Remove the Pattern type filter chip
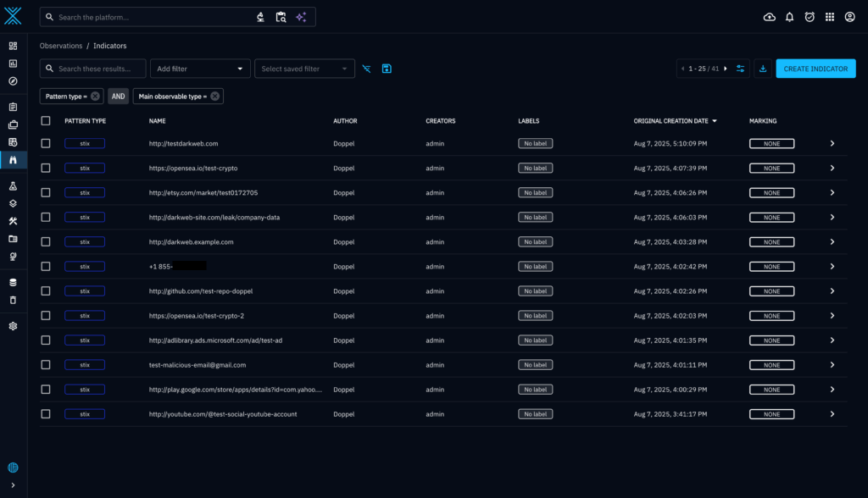 [x=95, y=97]
